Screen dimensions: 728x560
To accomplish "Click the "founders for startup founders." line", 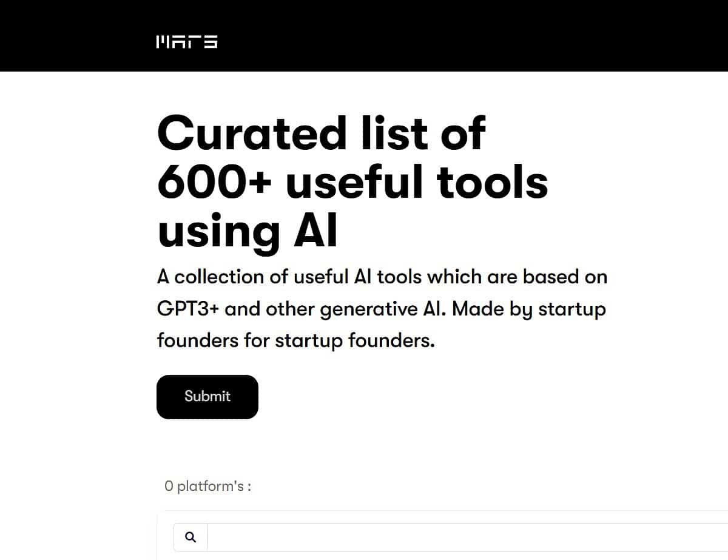I will point(296,340).
